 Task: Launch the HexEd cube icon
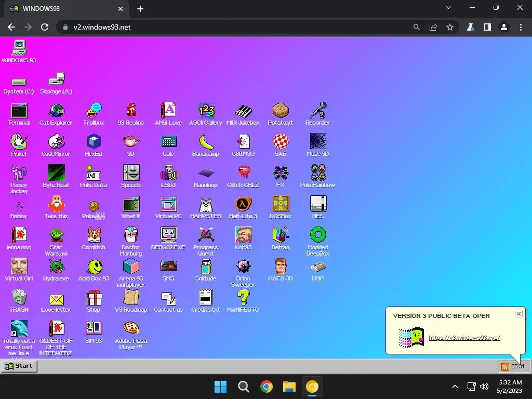[x=94, y=145]
